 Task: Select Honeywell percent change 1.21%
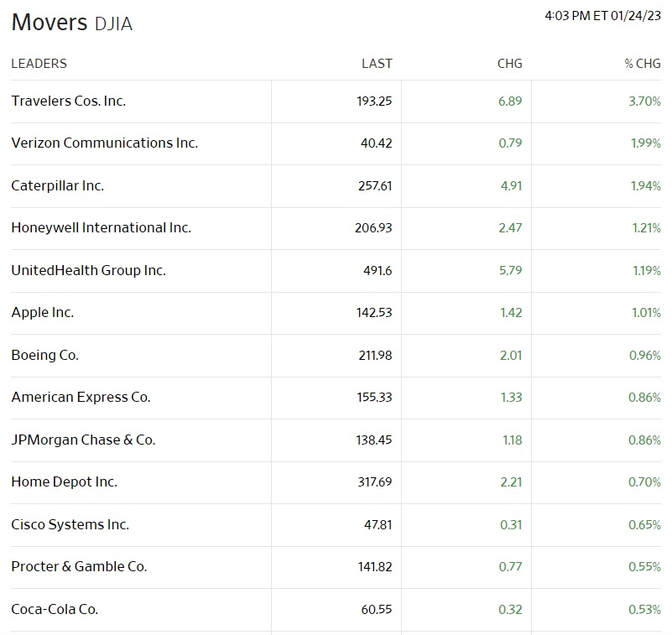coord(646,228)
